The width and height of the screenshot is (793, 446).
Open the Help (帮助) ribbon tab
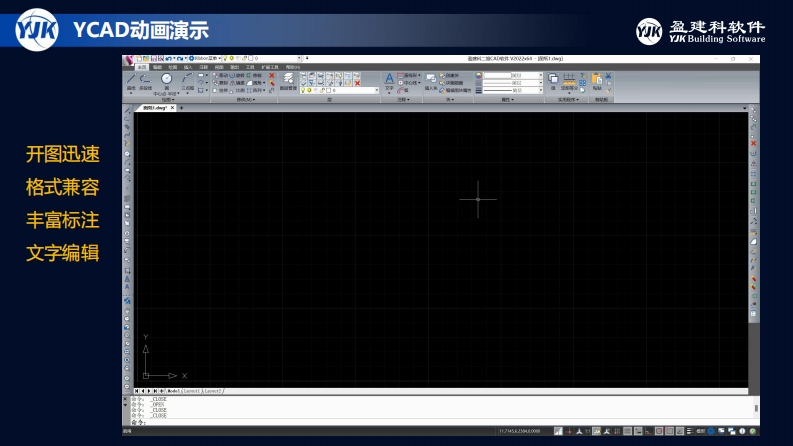[x=292, y=67]
